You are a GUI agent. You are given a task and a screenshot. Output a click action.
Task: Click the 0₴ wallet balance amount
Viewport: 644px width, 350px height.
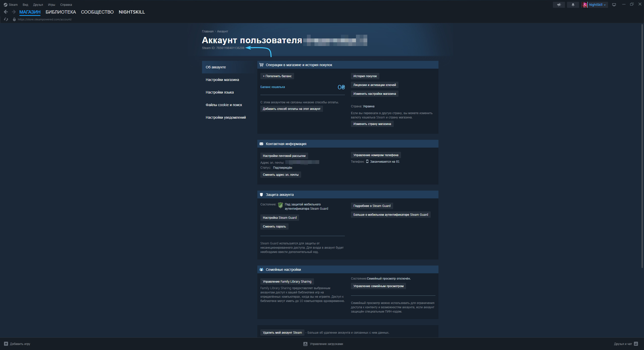341,87
